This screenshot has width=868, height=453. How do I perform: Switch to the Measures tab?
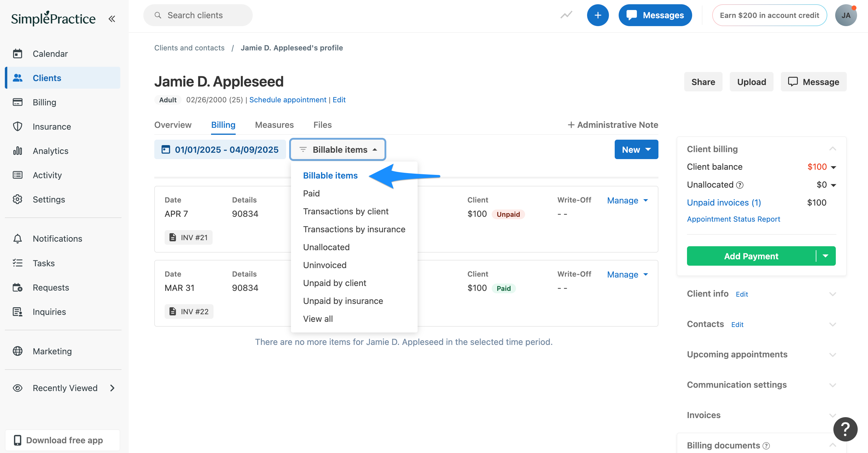274,124
